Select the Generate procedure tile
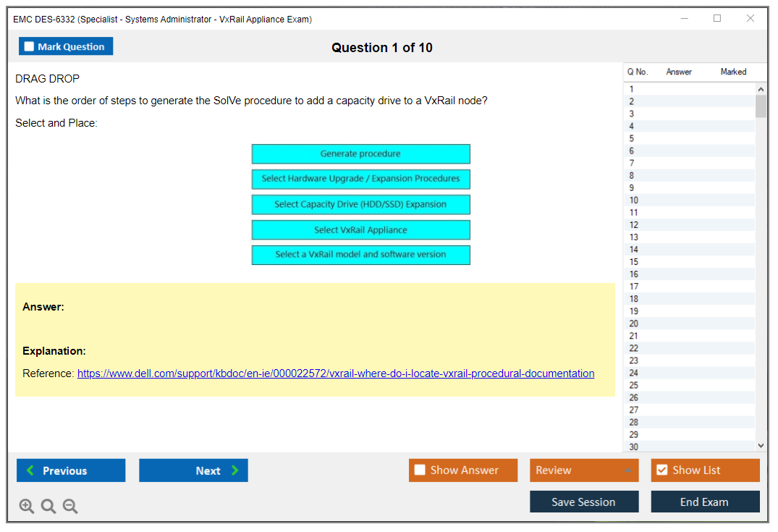 click(x=360, y=153)
